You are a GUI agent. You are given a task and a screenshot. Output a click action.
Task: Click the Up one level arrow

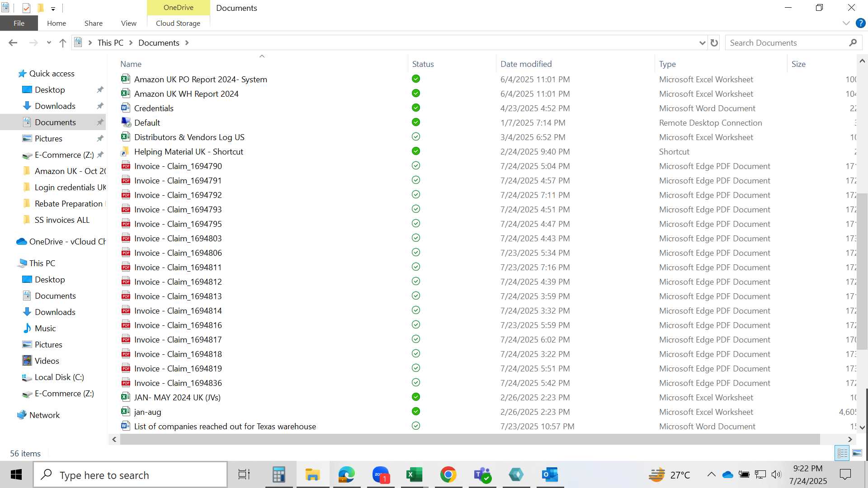pos(63,42)
